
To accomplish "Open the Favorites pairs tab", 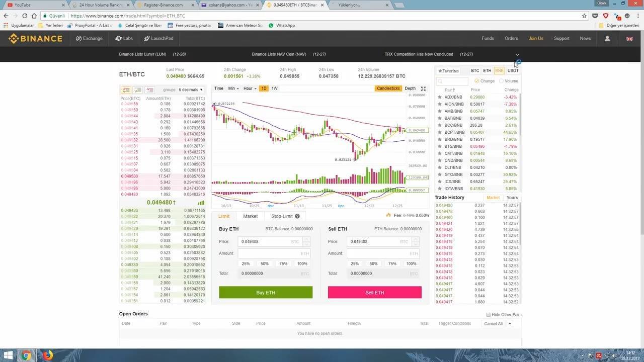I will [x=448, y=71].
